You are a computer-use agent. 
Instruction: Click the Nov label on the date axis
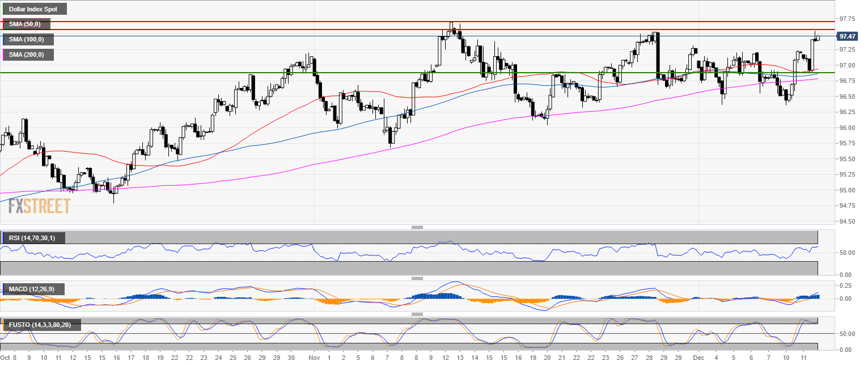point(316,359)
